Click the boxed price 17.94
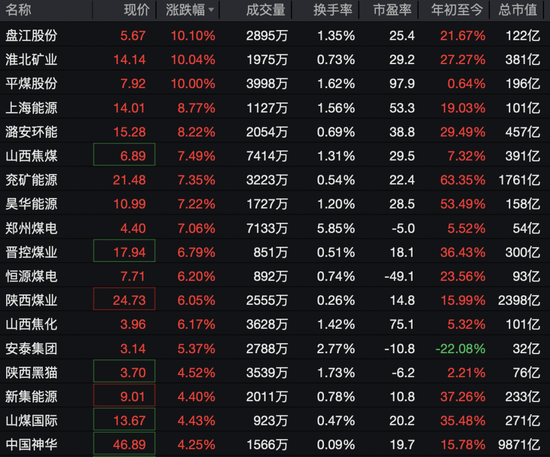Image resolution: width=550 pixels, height=457 pixels. pos(124,250)
